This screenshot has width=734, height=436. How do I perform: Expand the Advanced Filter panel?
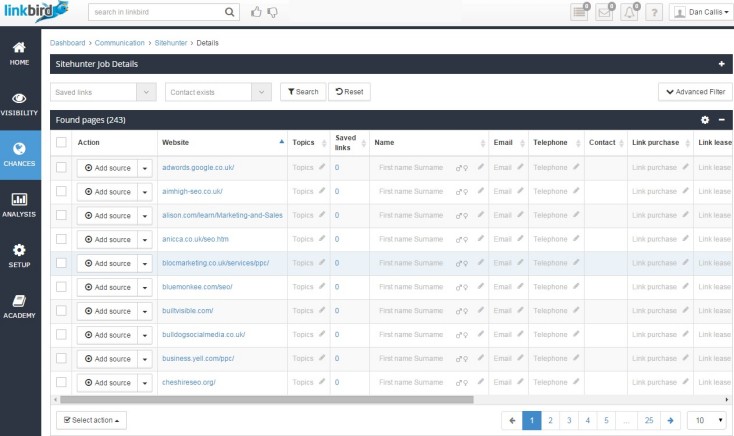coord(695,92)
